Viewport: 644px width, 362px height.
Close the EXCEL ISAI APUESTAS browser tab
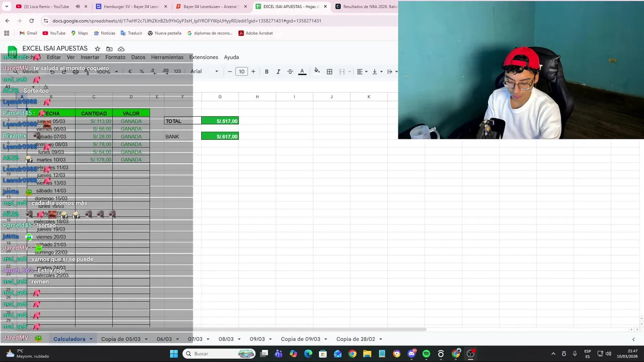point(325,7)
